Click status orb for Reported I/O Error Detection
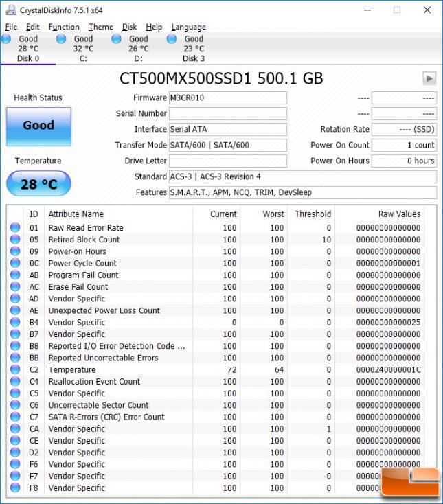Image resolution: width=443 pixels, height=504 pixels. (x=15, y=346)
